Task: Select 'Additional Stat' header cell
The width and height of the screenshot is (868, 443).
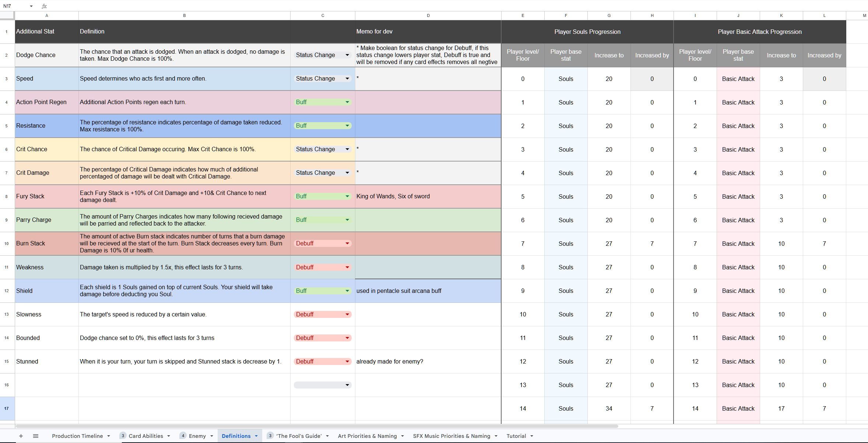Action: point(47,32)
